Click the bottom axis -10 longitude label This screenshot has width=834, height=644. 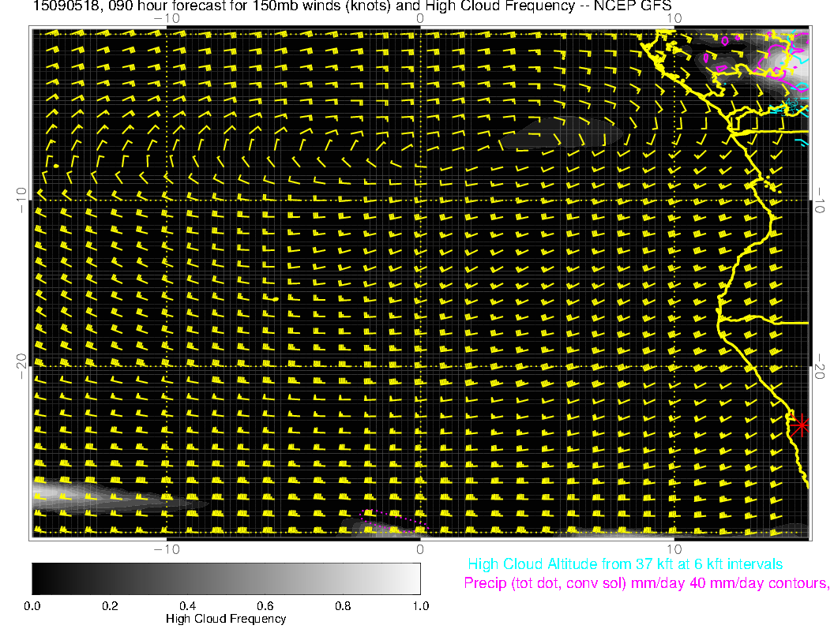point(167,549)
